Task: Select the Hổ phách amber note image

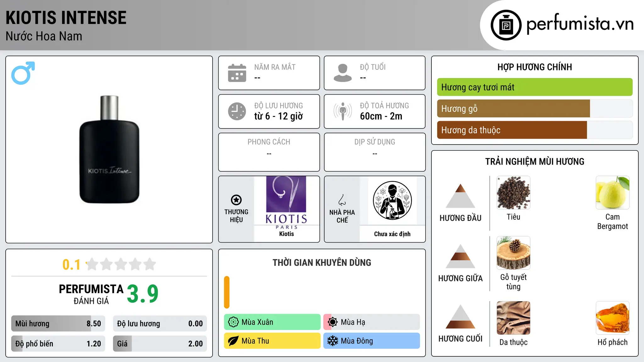Action: pyautogui.click(x=613, y=318)
